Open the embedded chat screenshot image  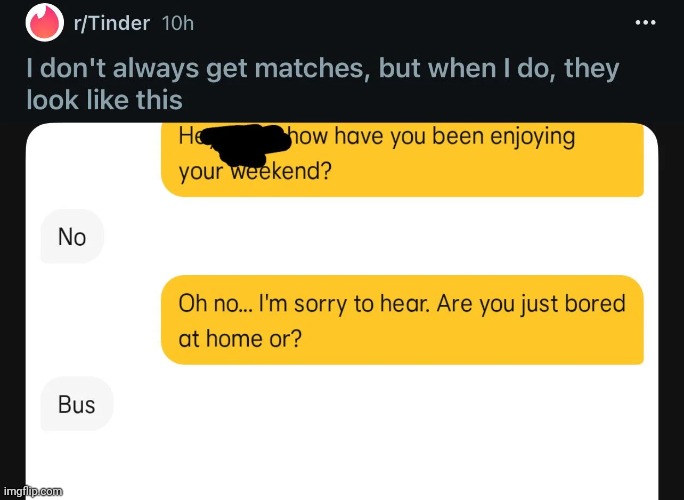342,312
